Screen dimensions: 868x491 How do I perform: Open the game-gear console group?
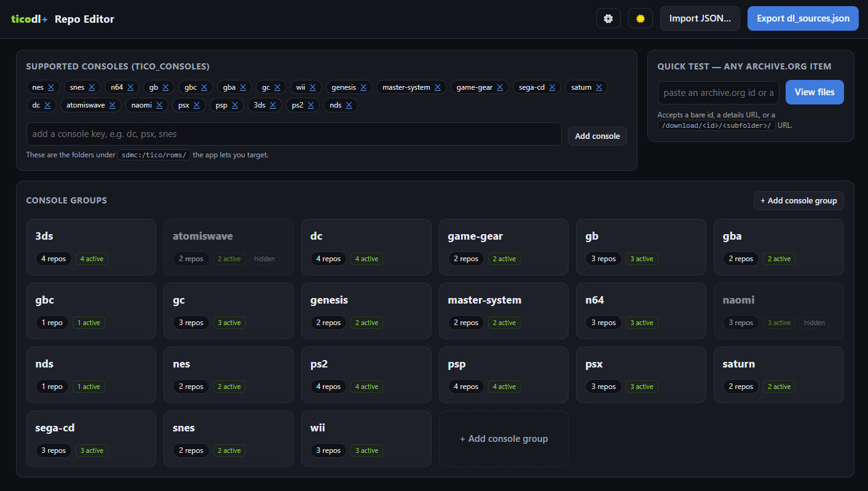point(503,247)
